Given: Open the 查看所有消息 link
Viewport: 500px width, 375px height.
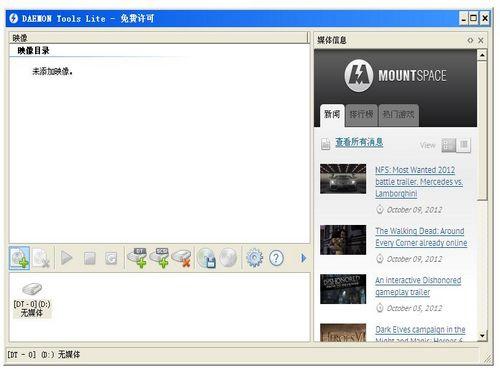Looking at the screenshot, I should (x=359, y=143).
